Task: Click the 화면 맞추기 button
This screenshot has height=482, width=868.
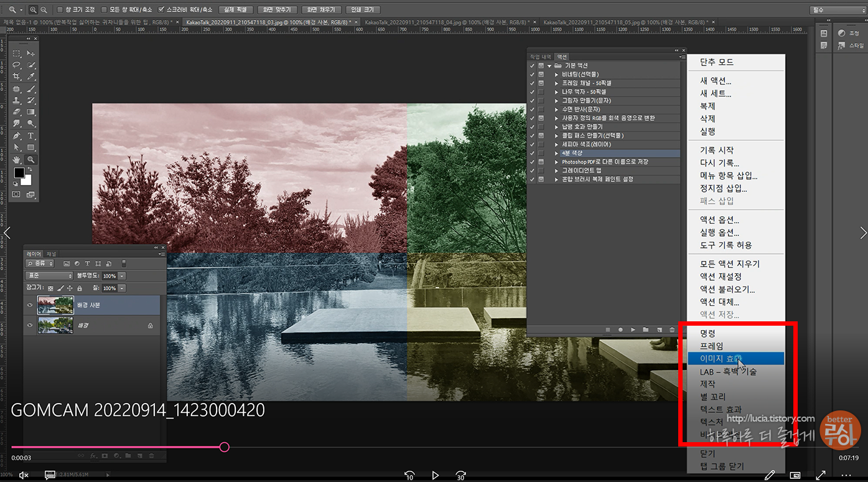Action: (277, 10)
